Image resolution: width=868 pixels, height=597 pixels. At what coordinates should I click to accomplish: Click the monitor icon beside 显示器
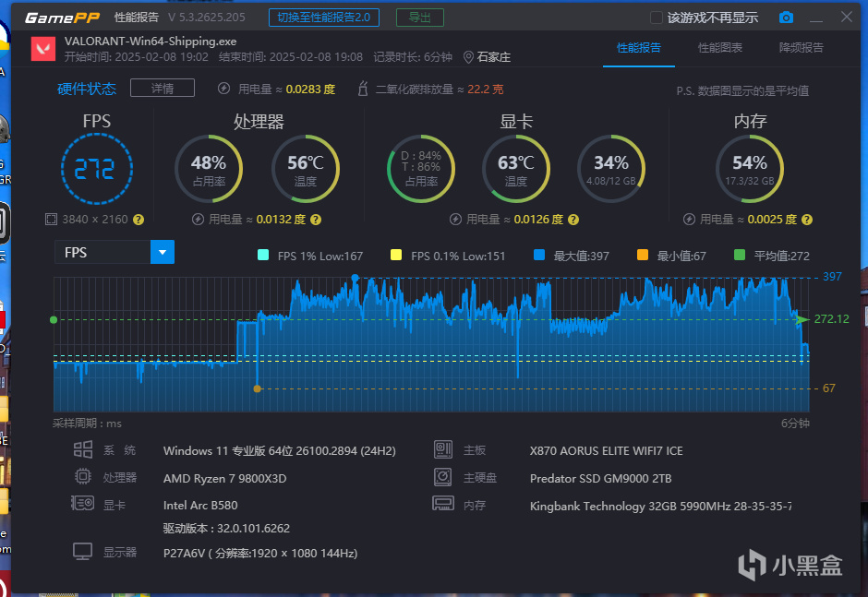tap(82, 552)
